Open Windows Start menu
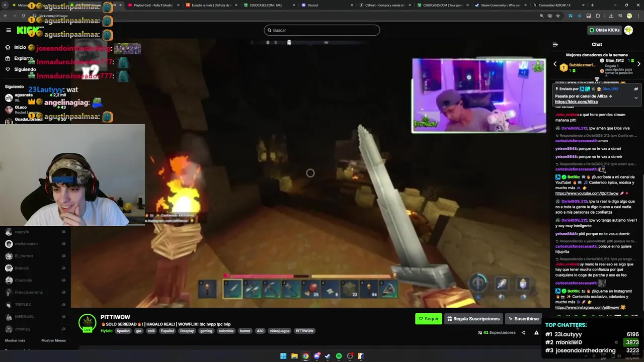 (283, 356)
